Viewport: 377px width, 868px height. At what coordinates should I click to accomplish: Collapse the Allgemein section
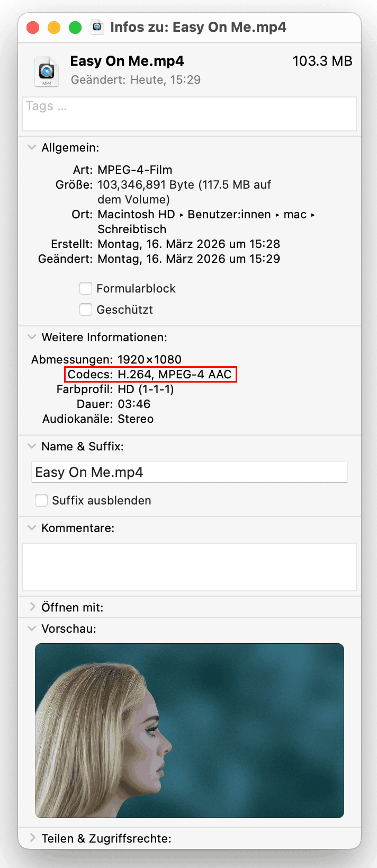pos(32,147)
